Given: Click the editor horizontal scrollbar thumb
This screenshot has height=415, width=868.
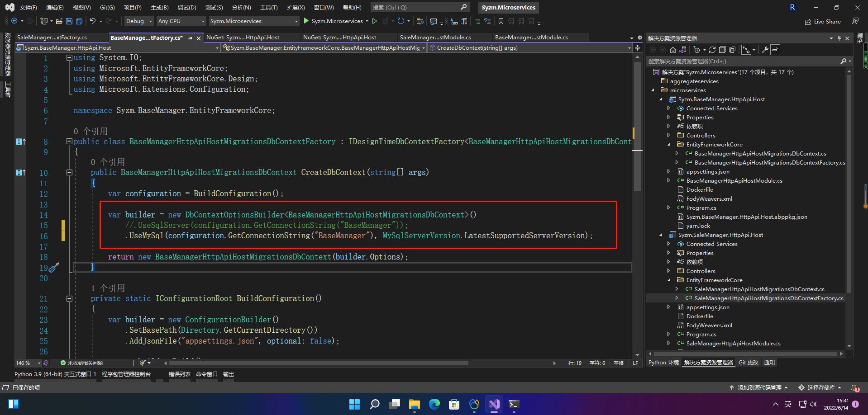Looking at the screenshot, I should click(319, 363).
